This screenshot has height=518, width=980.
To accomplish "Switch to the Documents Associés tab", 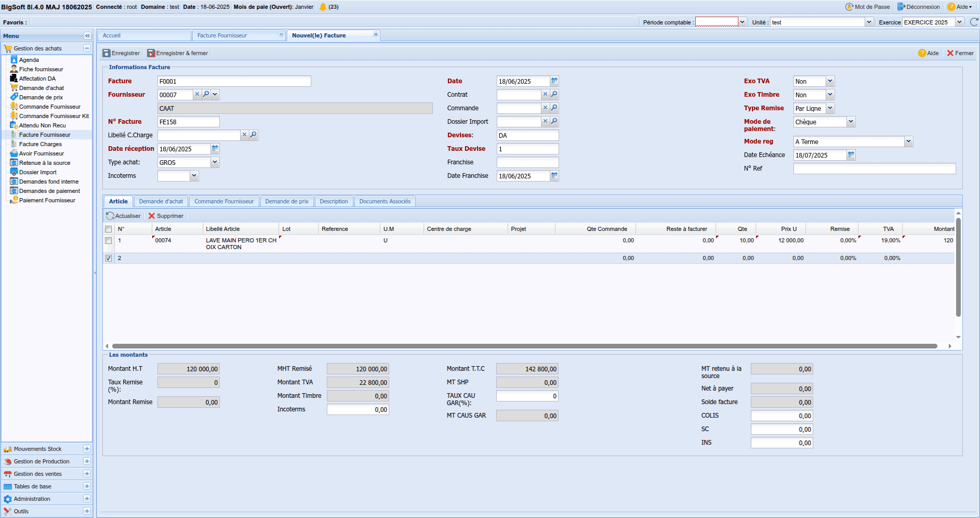I will coord(385,201).
